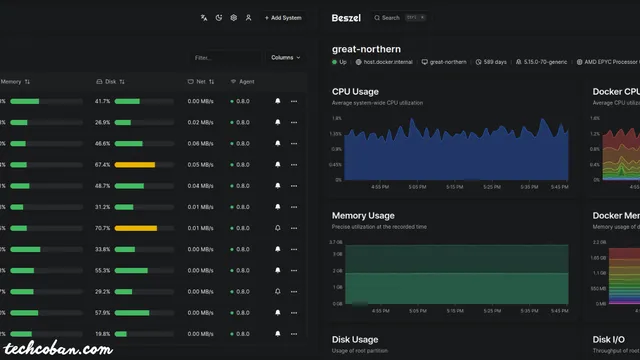This screenshot has width=640, height=360.
Task: Sort by the Memory column header
Action: coord(15,82)
